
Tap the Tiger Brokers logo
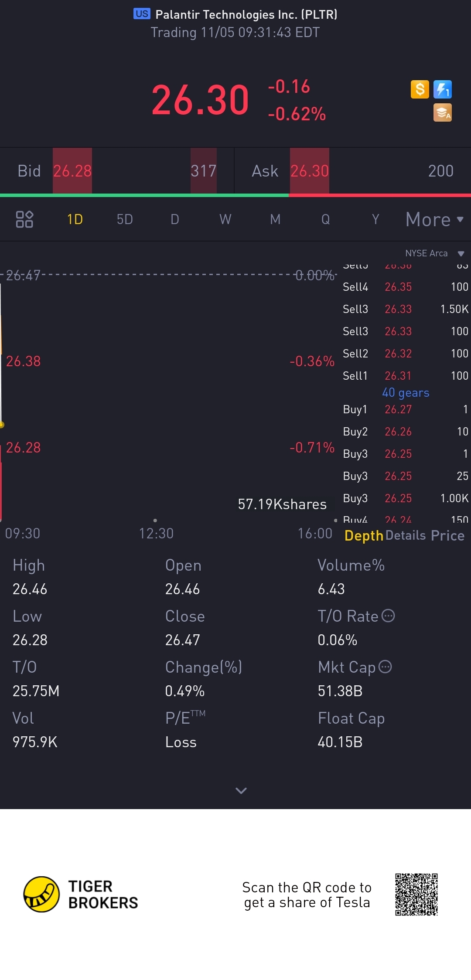coord(41,894)
